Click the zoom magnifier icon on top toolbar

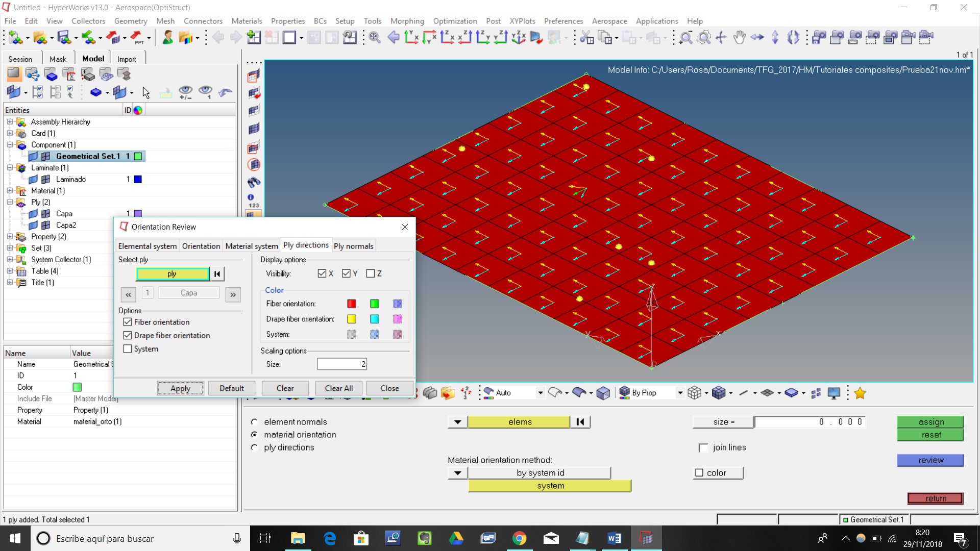click(x=687, y=37)
